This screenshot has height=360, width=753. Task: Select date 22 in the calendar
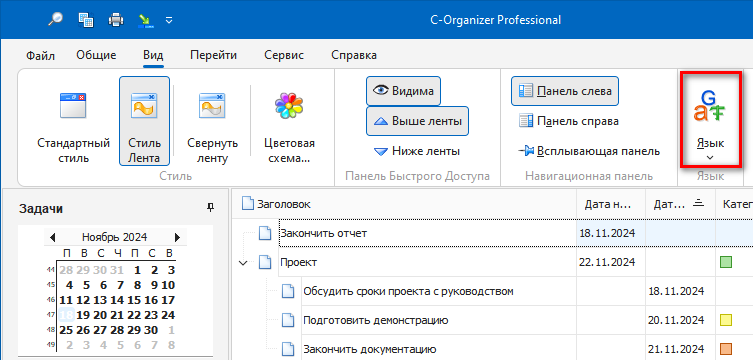coord(134,315)
